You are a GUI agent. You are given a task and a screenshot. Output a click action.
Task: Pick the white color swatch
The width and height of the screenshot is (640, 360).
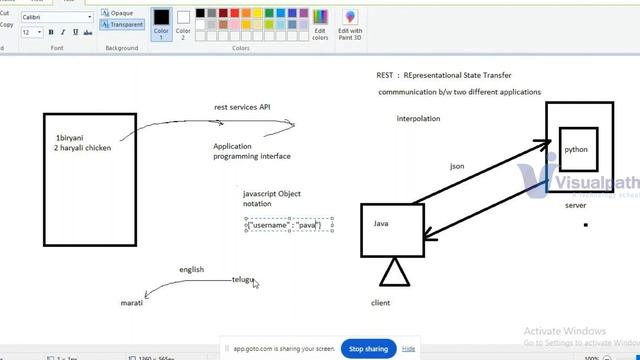point(200,24)
